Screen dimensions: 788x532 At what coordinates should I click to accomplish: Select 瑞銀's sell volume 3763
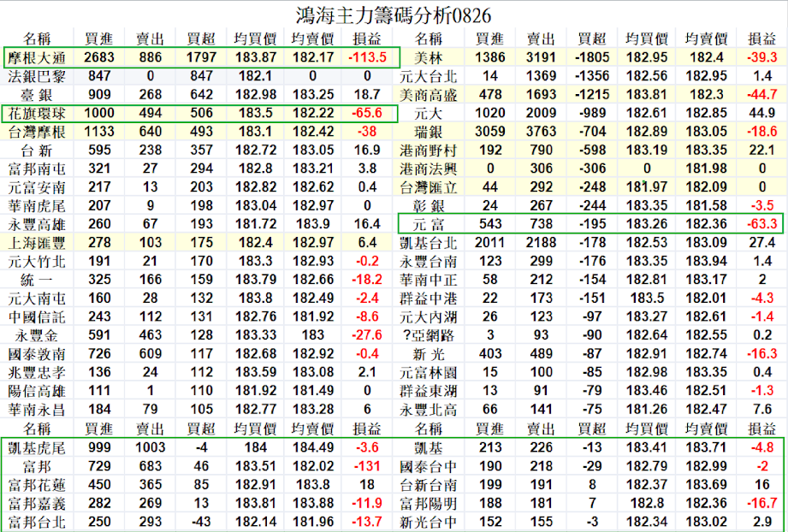[x=542, y=132]
